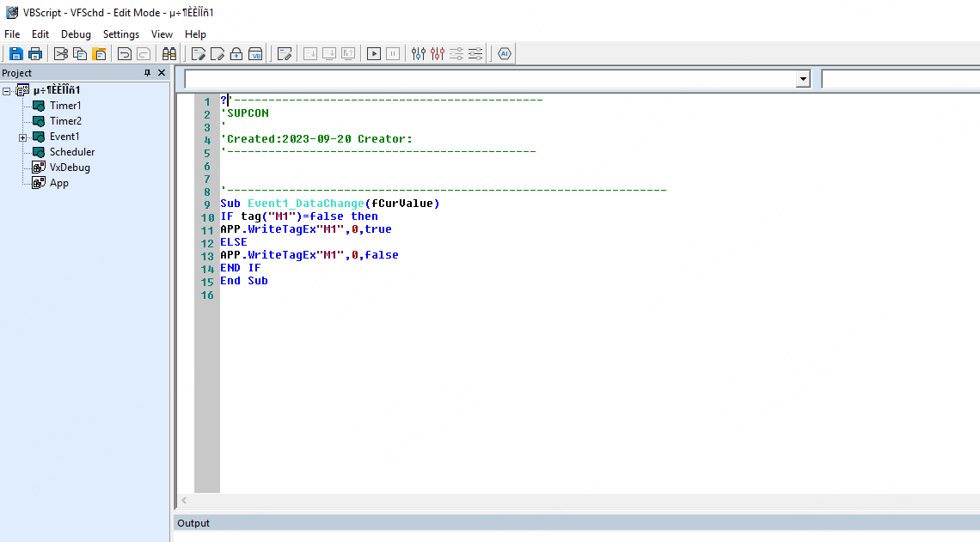
Task: Click the Output panel header
Action: [x=577, y=523]
